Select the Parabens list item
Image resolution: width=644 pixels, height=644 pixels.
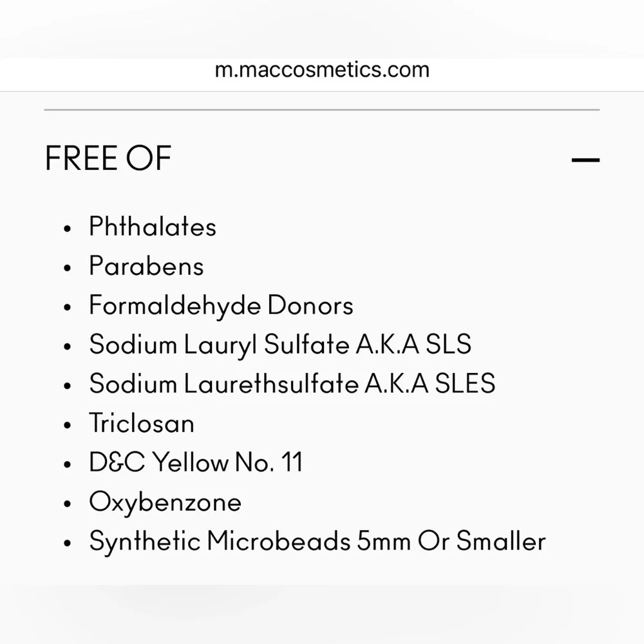pos(146,266)
